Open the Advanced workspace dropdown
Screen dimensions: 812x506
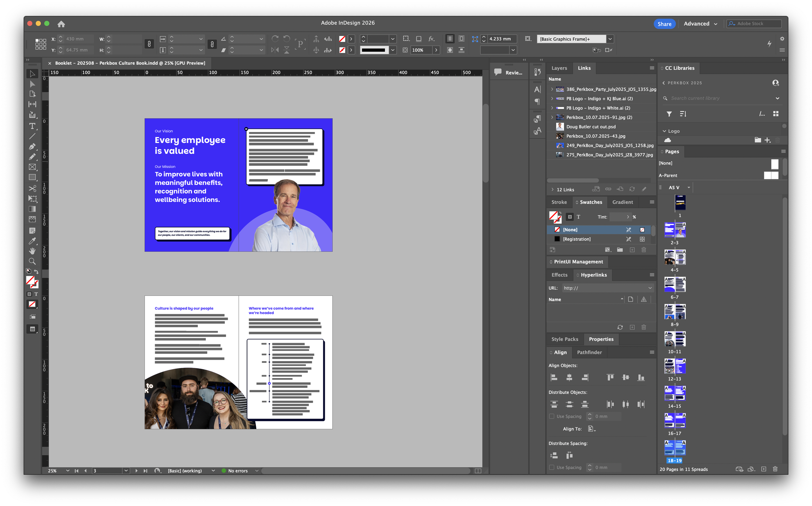point(700,24)
